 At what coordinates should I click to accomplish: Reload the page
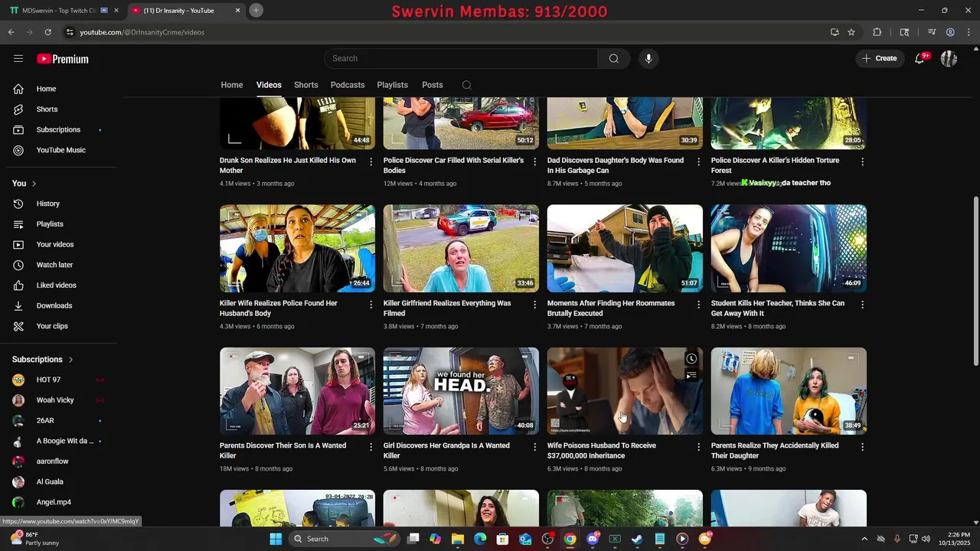tap(47, 32)
